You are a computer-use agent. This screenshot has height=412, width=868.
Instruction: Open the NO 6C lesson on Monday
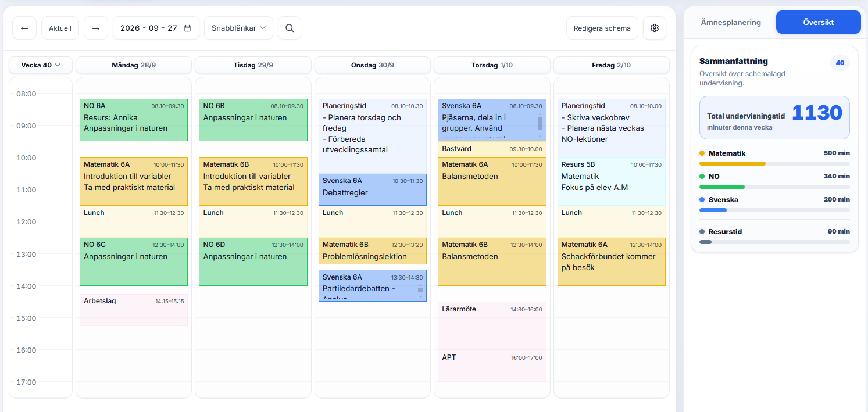tap(134, 261)
